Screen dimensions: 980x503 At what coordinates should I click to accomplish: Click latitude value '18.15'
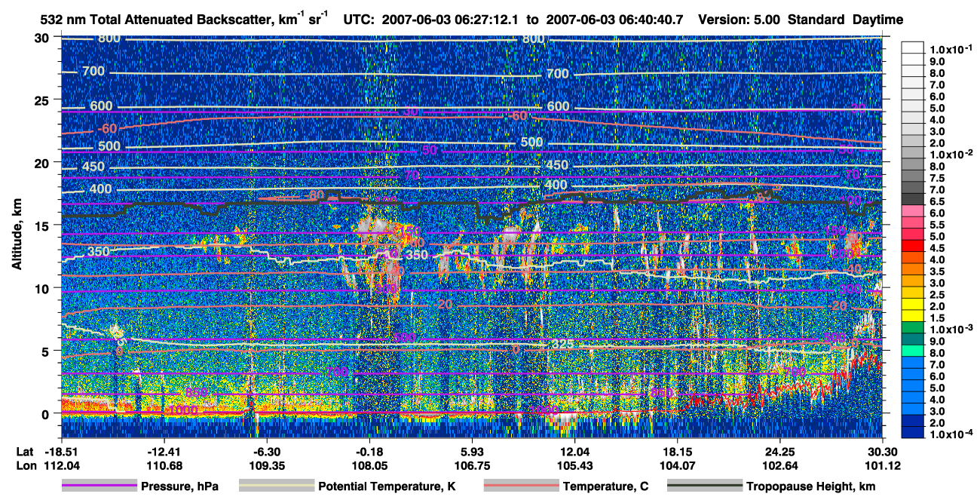tap(677, 452)
